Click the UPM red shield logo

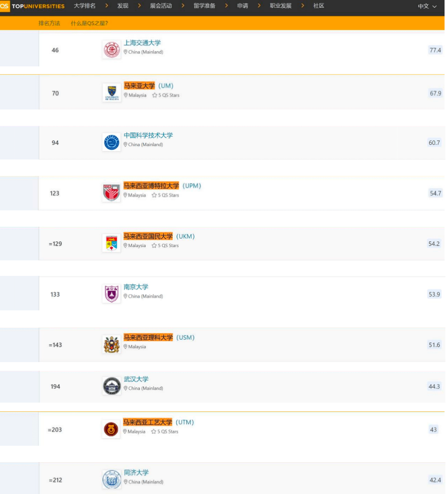point(112,193)
